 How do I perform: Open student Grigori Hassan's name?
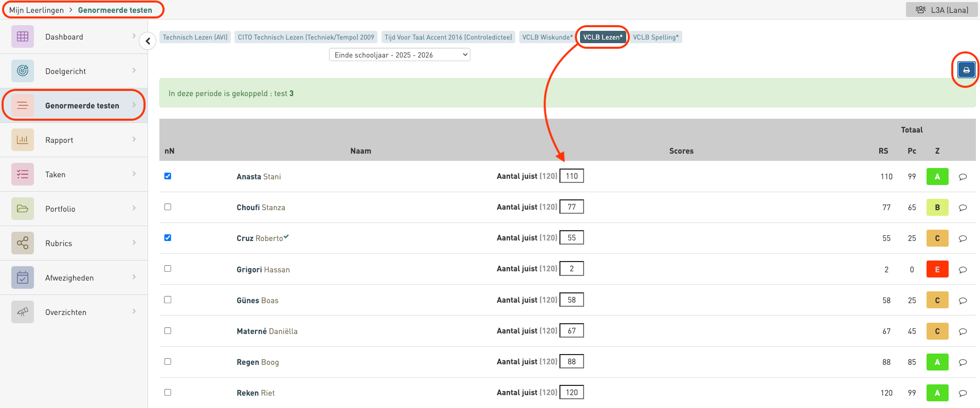pyautogui.click(x=263, y=270)
